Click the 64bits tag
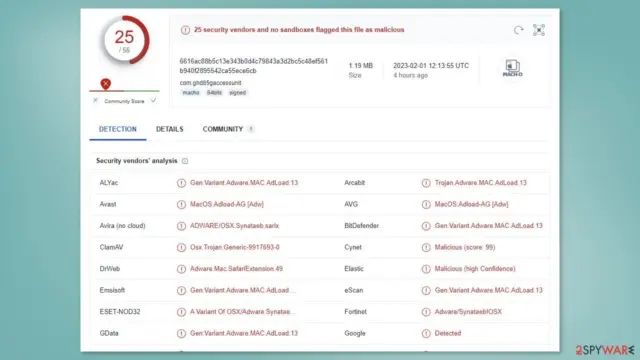The image size is (640, 360). click(214, 93)
